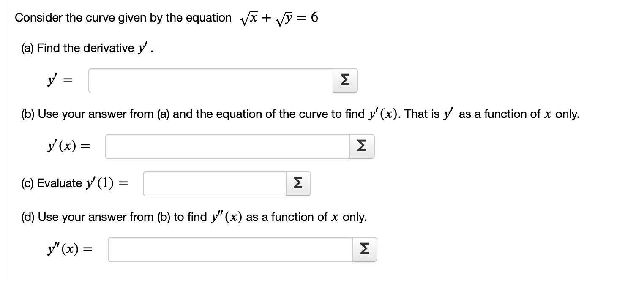The image size is (644, 283).
Task: Click the Σ symbol beside the y'(x) box
Action: [362, 146]
